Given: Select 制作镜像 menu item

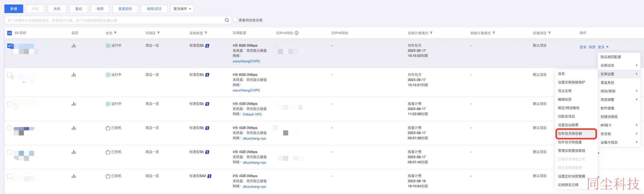Looking at the screenshot, I should (x=619, y=108).
